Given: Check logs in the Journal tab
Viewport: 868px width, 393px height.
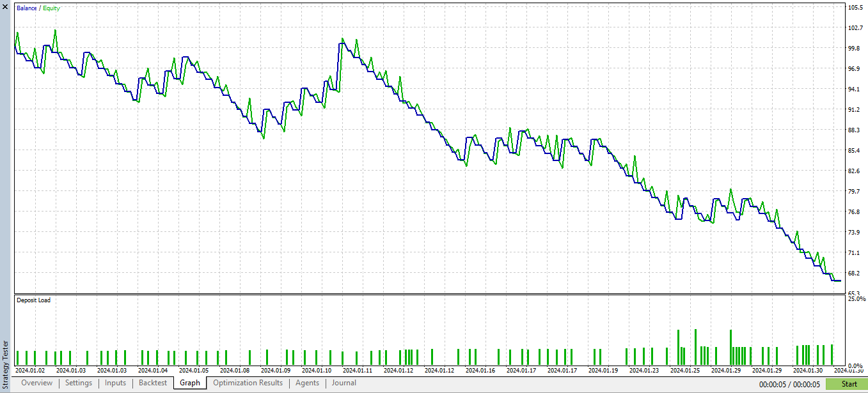Looking at the screenshot, I should tap(343, 383).
